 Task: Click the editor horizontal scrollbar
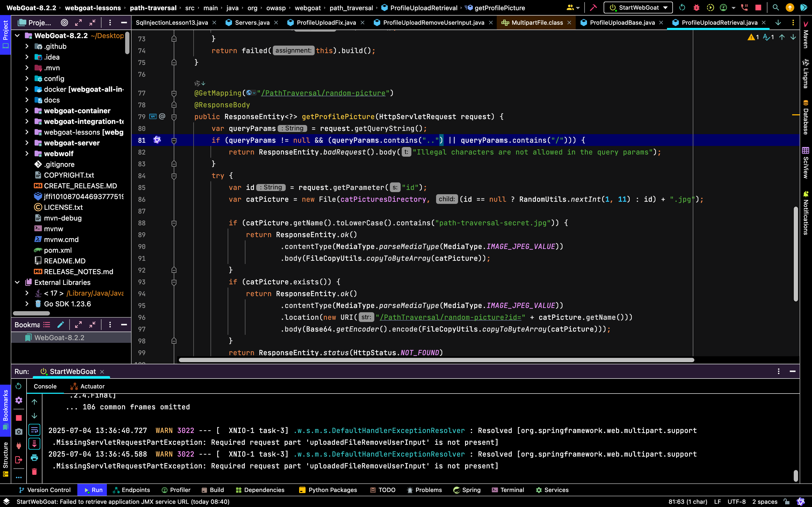[436, 360]
